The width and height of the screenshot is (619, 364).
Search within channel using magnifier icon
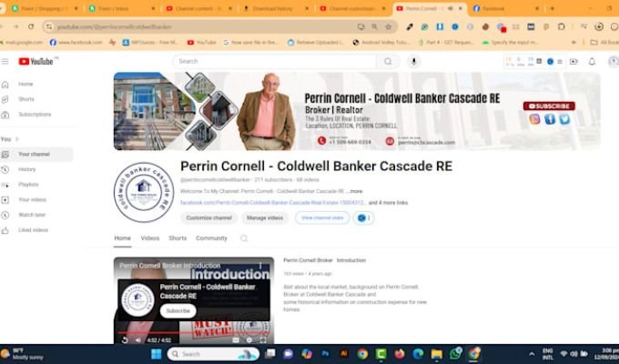point(244,238)
